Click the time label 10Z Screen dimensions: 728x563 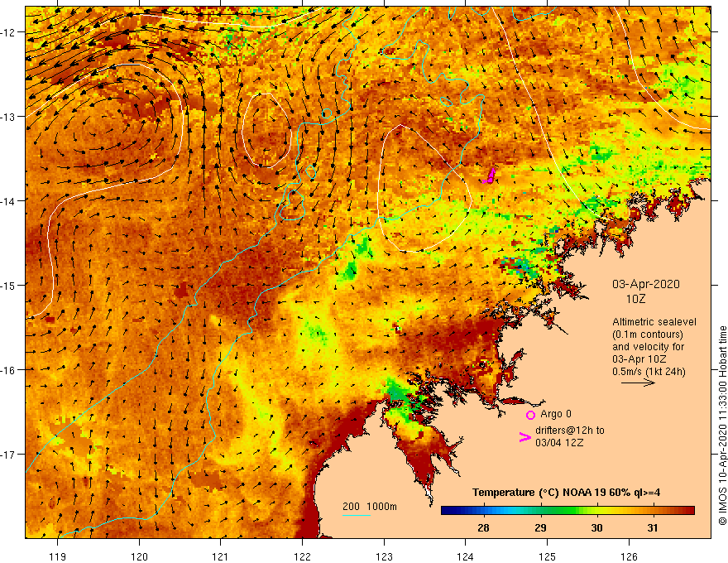[635, 299]
